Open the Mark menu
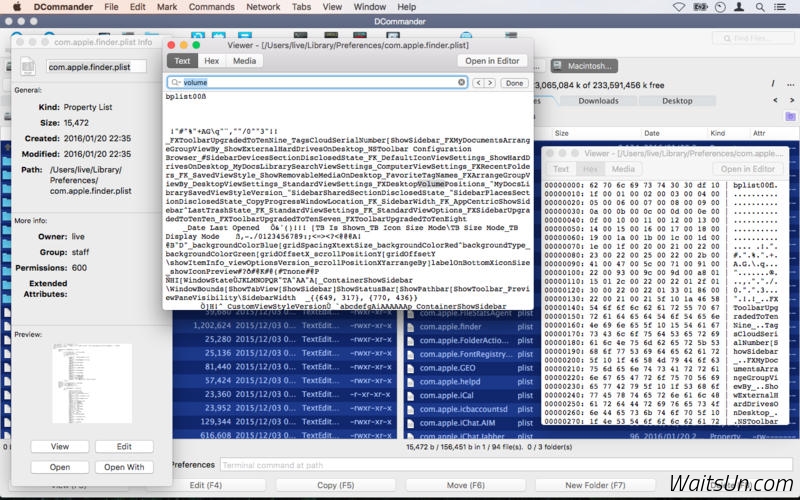This screenshot has height=500, width=800. 167,7
